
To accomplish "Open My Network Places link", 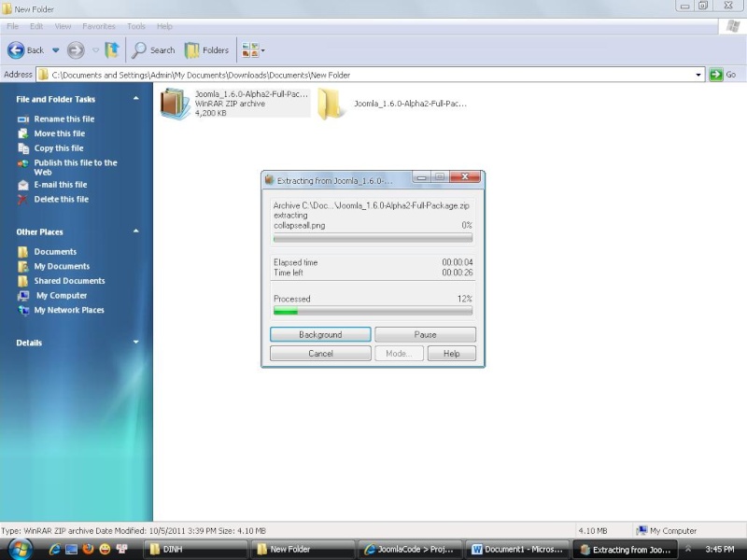I will point(69,310).
